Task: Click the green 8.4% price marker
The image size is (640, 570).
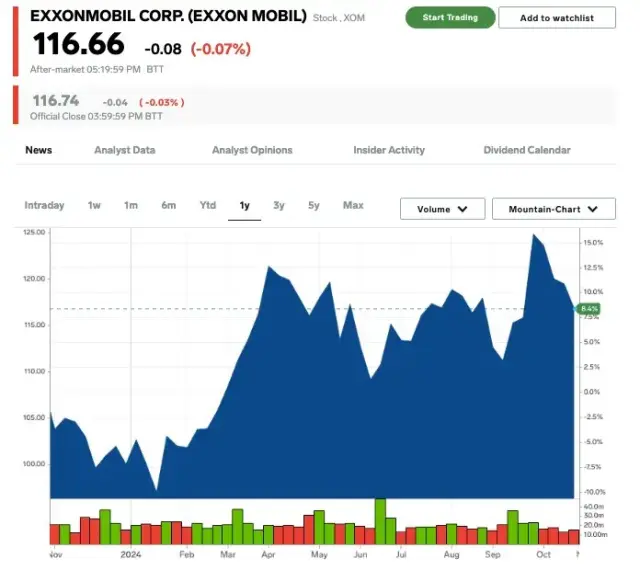Action: [x=588, y=309]
